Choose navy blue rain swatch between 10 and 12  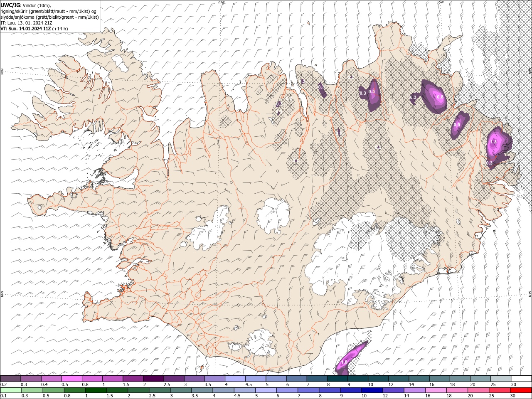372,390
